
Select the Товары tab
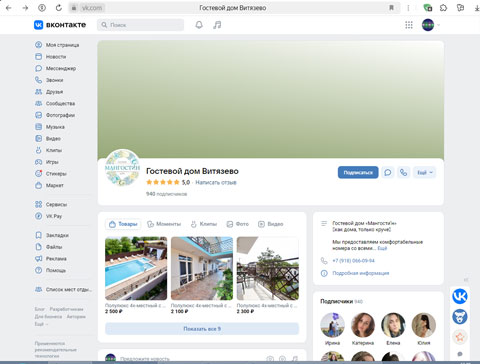click(x=123, y=224)
